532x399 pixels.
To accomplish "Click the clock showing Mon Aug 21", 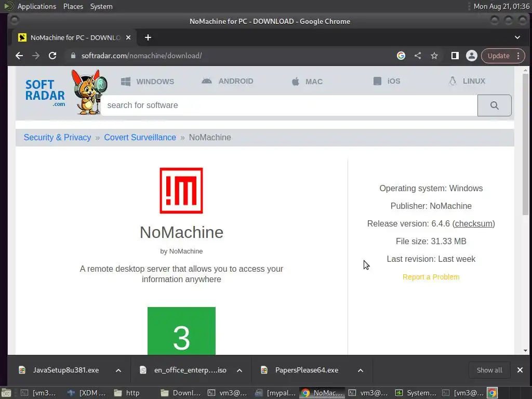I will [501, 6].
